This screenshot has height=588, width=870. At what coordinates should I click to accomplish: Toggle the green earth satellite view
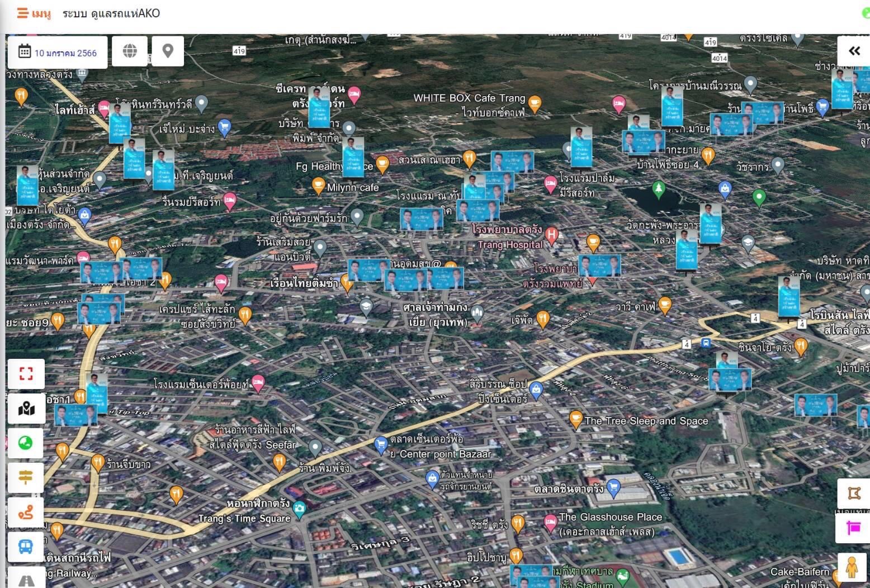click(x=26, y=443)
